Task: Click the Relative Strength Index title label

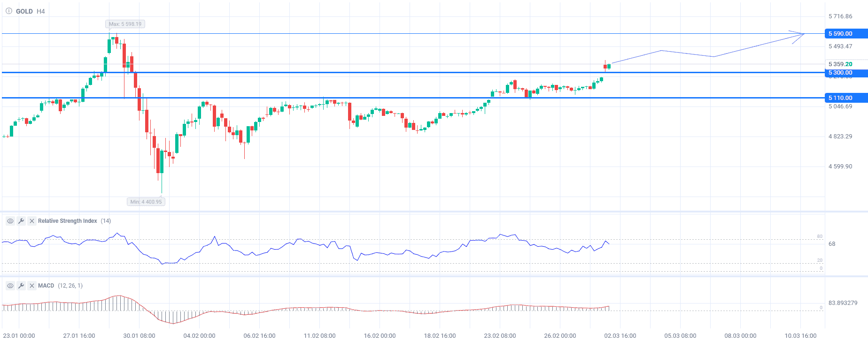Action: click(67, 221)
